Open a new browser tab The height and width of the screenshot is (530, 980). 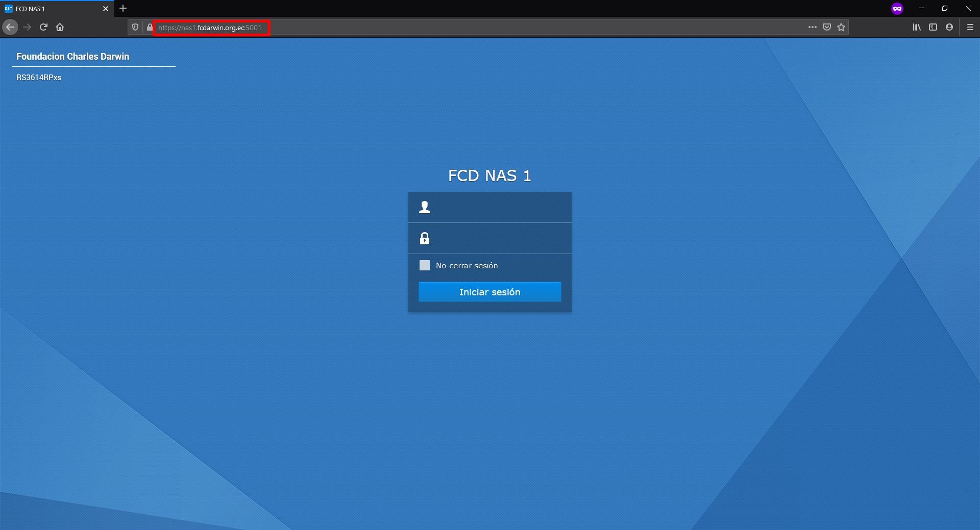pyautogui.click(x=123, y=8)
